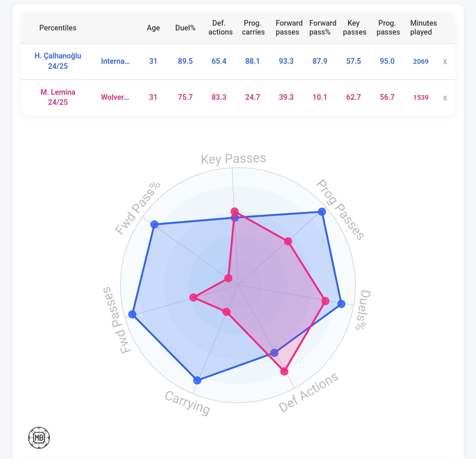Click Çalhanoğlu's blue Carrying data point
The image size is (476, 459).
coord(197,380)
